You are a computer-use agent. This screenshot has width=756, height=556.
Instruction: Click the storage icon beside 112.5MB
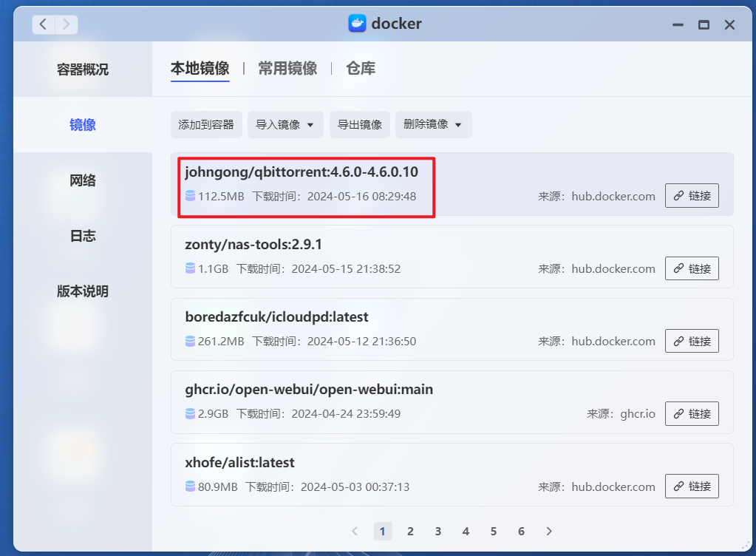click(191, 196)
